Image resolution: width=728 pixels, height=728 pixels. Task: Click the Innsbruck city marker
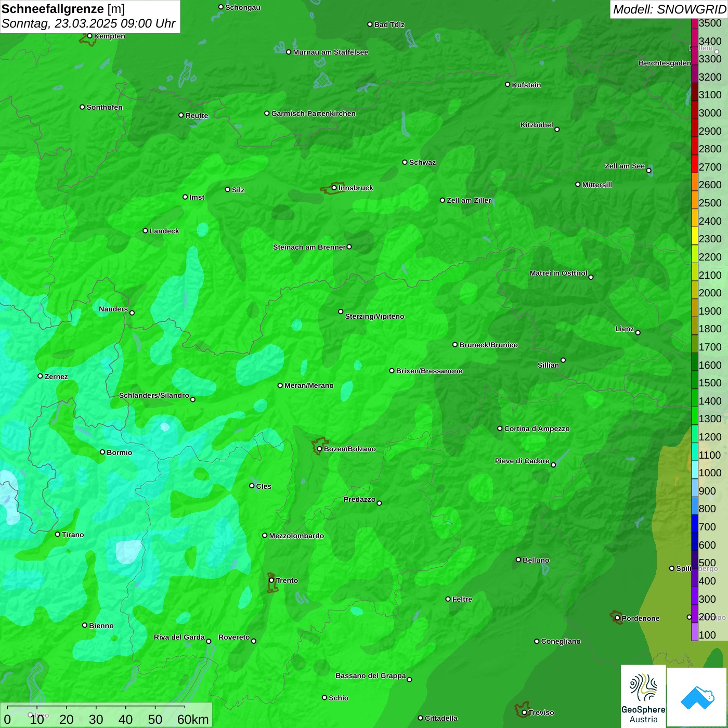click(x=334, y=188)
